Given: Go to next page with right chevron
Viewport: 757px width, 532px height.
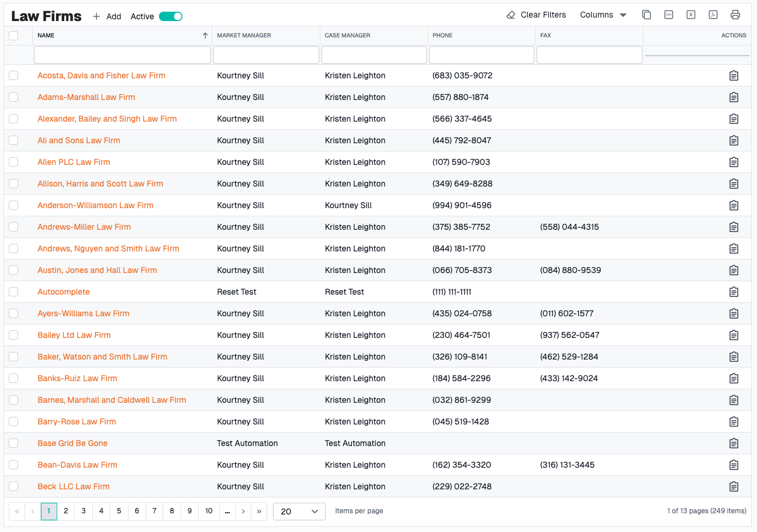Looking at the screenshot, I should pyautogui.click(x=243, y=511).
